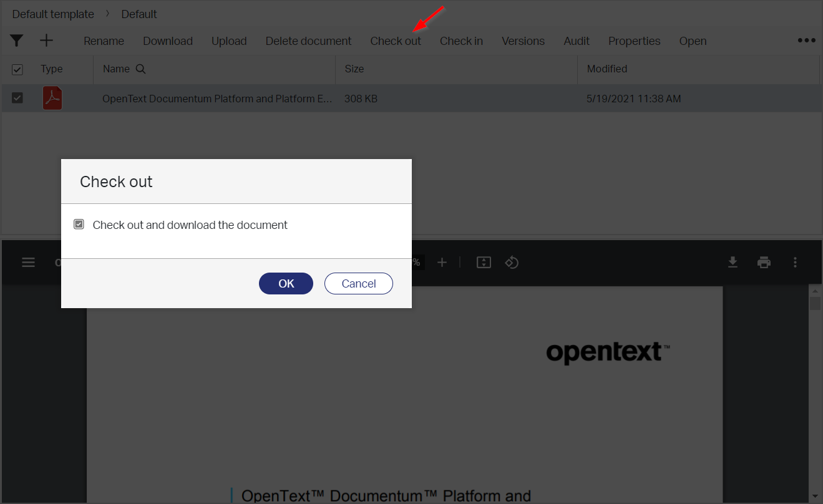Click the zoom in plus icon in viewer

442,263
